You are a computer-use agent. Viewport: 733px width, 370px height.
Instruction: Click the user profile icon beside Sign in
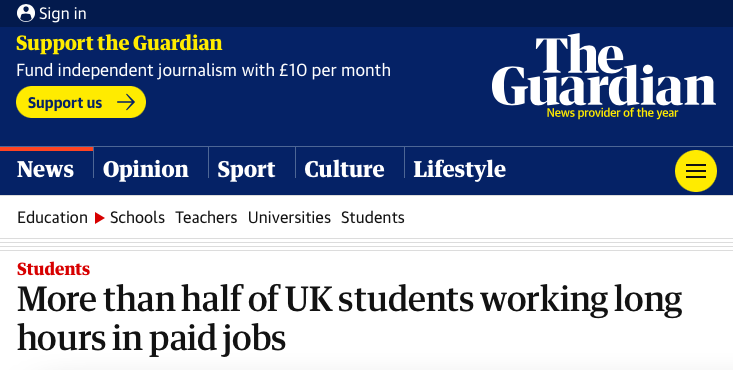tap(26, 13)
